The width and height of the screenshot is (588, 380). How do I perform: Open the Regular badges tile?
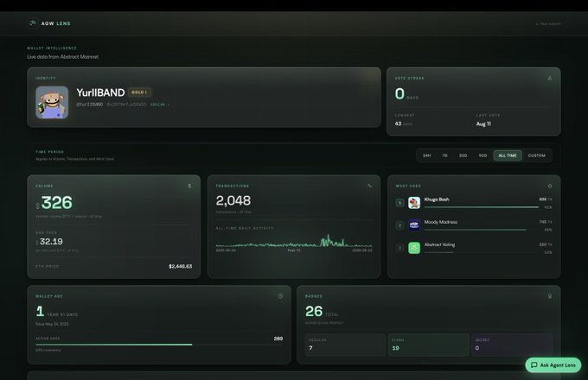[345, 345]
